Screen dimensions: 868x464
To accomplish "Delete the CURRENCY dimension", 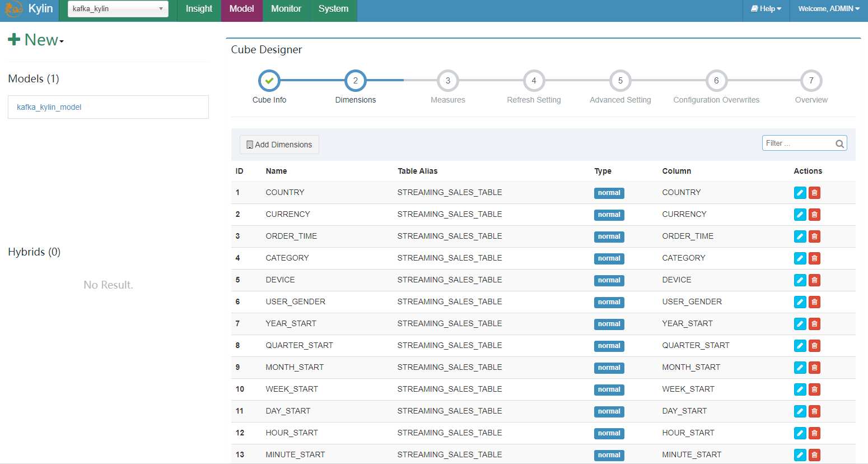I will pos(814,215).
